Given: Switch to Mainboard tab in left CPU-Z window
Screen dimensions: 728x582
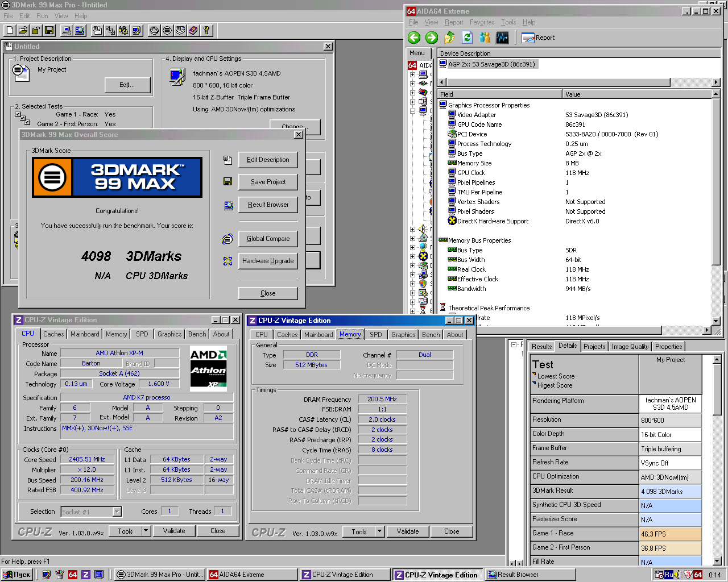Looking at the screenshot, I should tap(85, 334).
